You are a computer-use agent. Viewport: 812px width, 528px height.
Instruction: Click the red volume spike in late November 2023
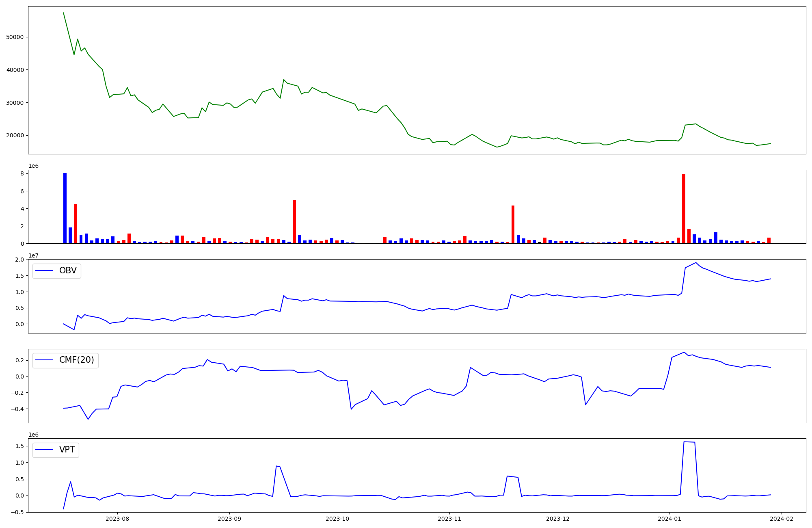tap(513, 224)
